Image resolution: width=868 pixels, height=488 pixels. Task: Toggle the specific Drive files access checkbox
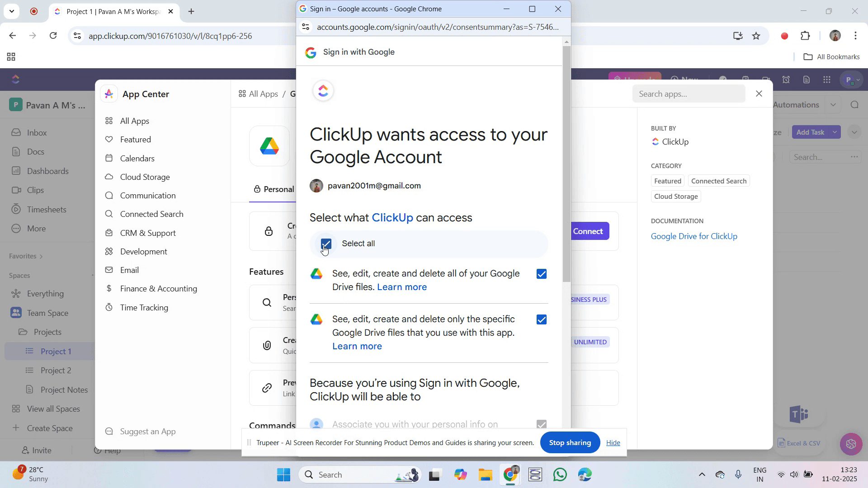pyautogui.click(x=541, y=320)
